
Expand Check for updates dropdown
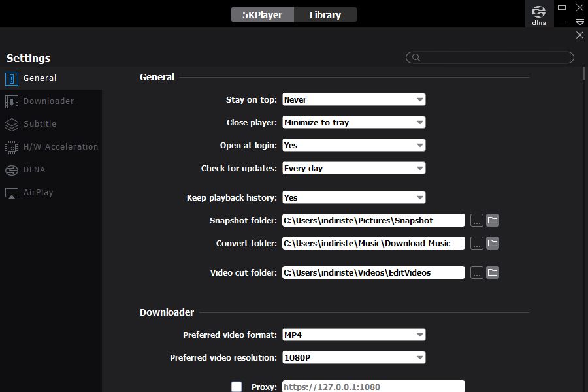[353, 169]
